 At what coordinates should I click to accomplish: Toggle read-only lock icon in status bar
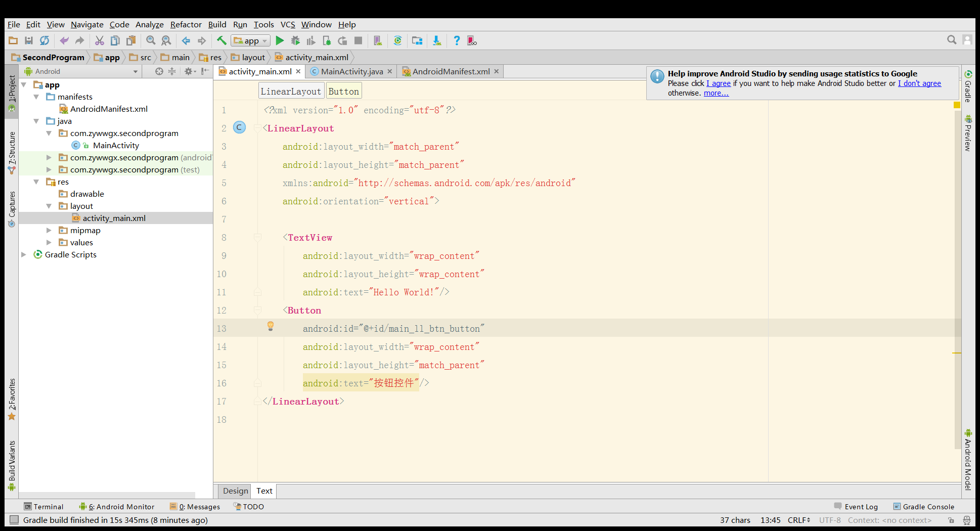(x=951, y=520)
